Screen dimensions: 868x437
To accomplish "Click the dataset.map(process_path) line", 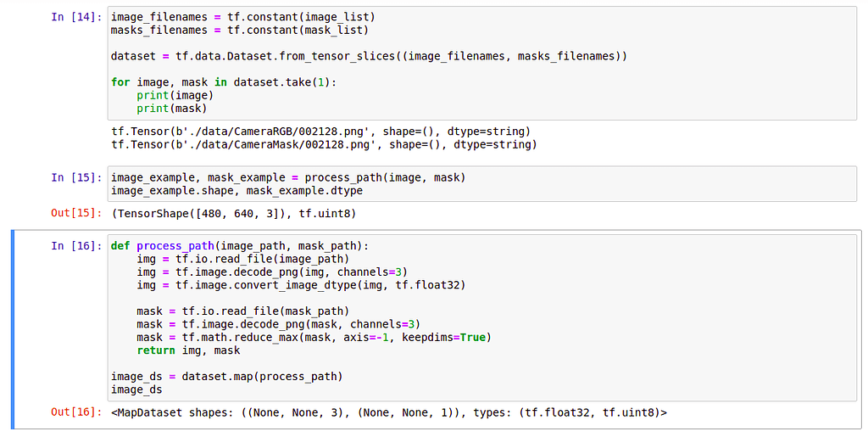I will tap(226, 376).
